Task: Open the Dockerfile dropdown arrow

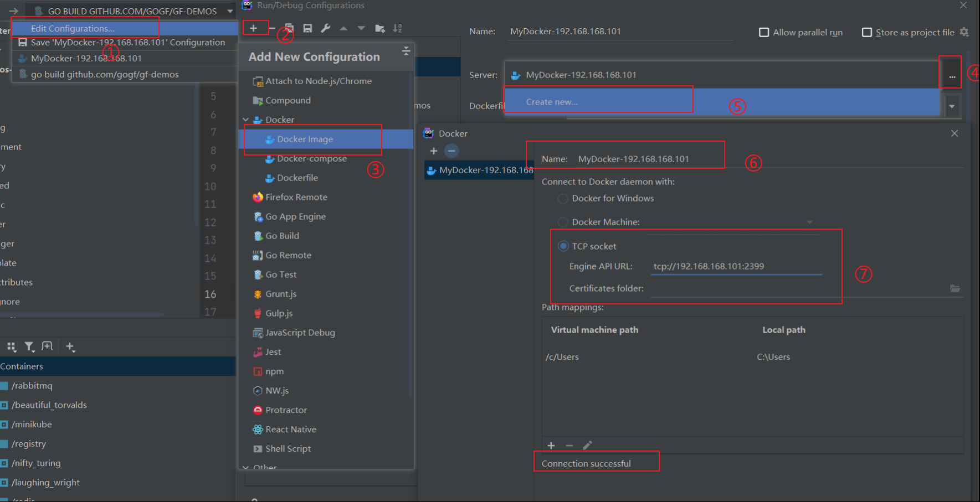Action: (x=952, y=106)
